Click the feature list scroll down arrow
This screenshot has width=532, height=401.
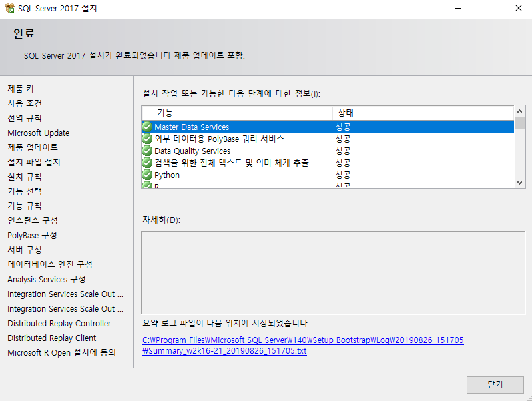[x=519, y=183]
